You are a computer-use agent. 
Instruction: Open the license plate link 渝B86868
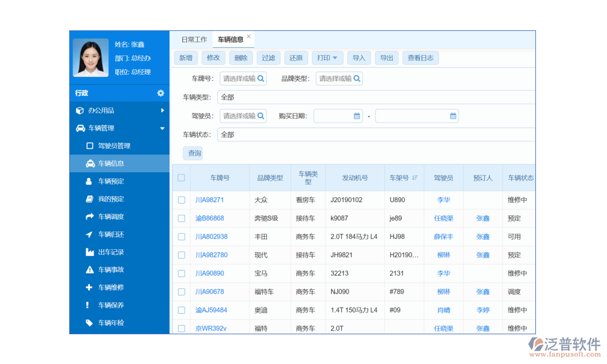click(209, 218)
